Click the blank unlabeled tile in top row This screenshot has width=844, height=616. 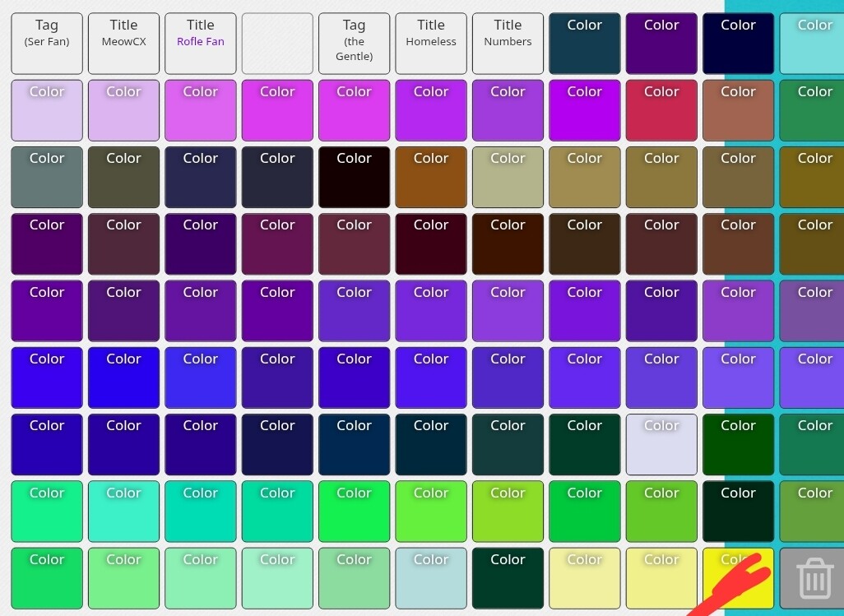[x=277, y=44]
